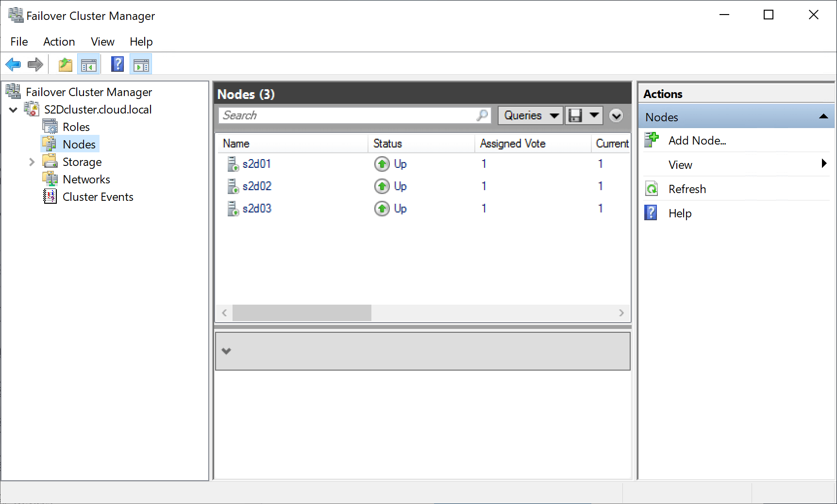837x504 pixels.
Task: Click the s2d02 server icon
Action: (233, 186)
